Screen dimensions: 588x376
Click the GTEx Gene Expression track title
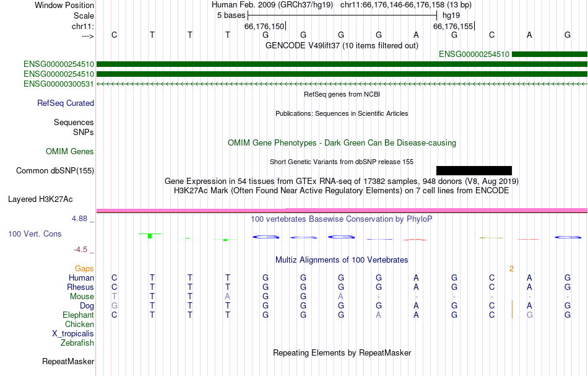[x=342, y=181]
